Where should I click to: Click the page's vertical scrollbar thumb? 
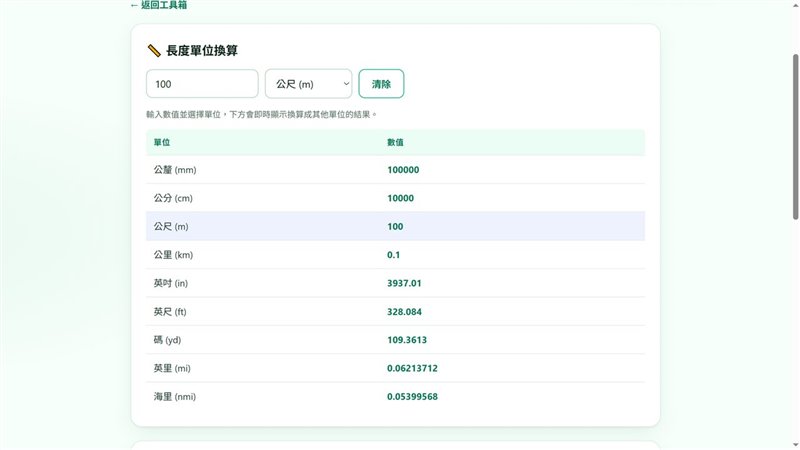(x=795, y=137)
